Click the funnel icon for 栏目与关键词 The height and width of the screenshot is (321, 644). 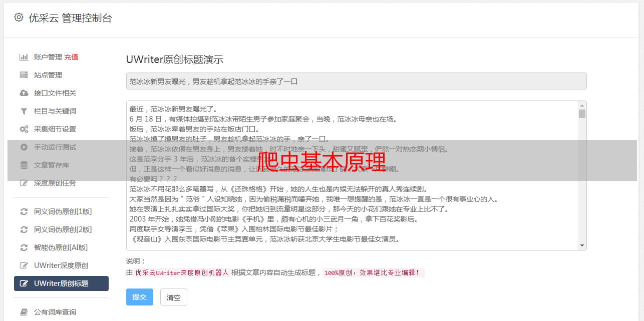24,111
